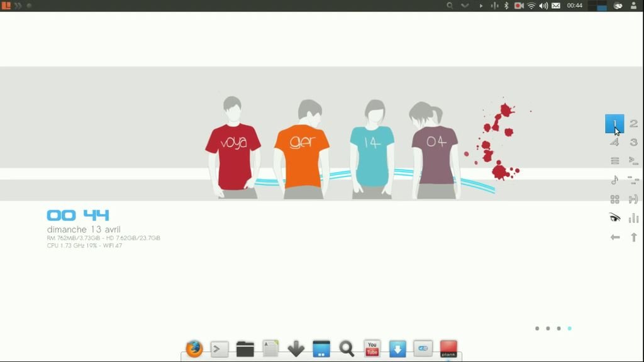Click the left arrow in side panel

click(615, 237)
